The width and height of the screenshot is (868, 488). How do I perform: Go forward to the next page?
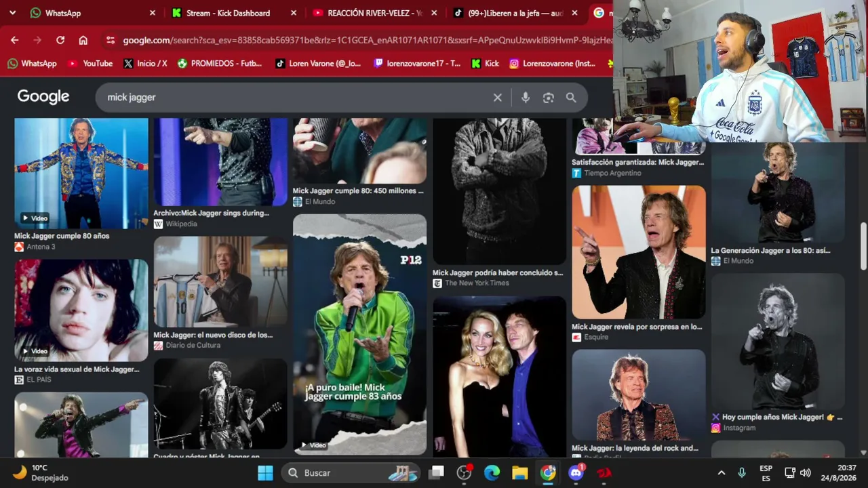tap(37, 40)
